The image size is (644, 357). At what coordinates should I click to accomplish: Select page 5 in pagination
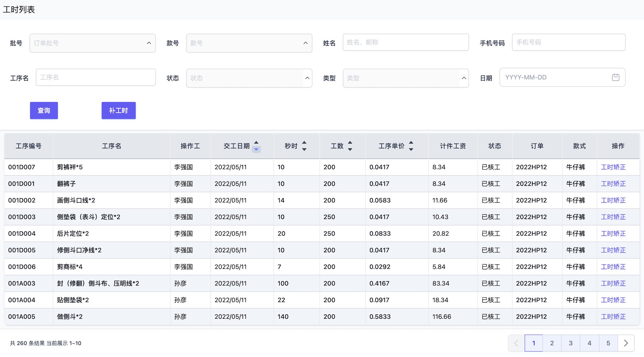tap(608, 343)
